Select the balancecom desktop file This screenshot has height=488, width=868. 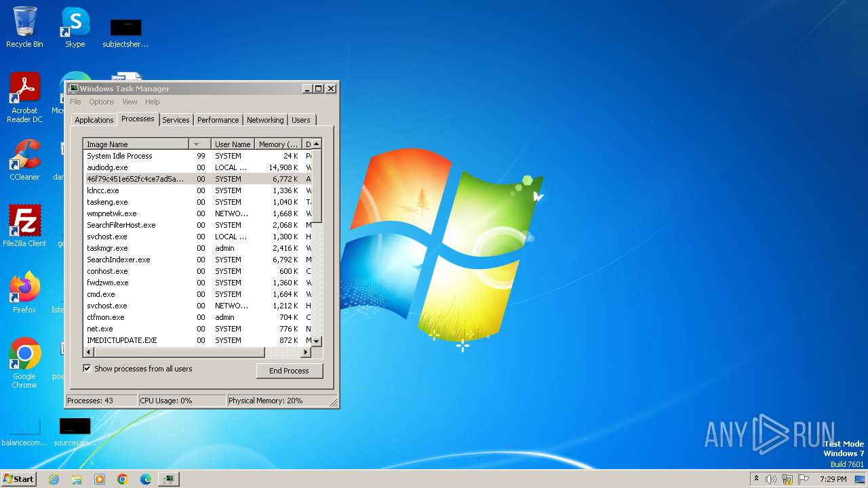tap(24, 432)
